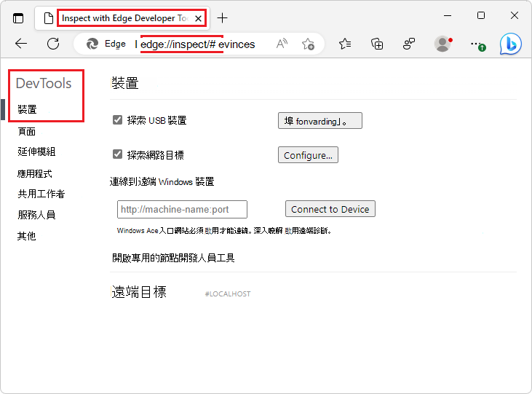532x394 pixels.
Task: Maximize the browser window
Action: click(481, 15)
